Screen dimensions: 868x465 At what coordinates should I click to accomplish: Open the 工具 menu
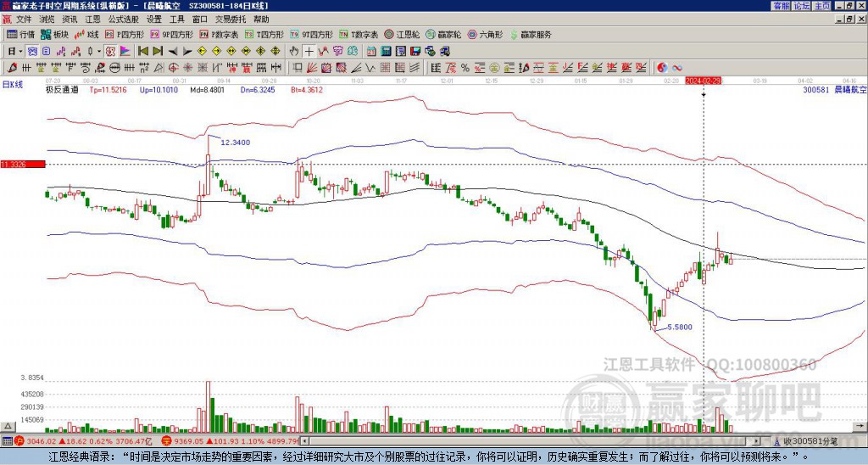[x=177, y=20]
